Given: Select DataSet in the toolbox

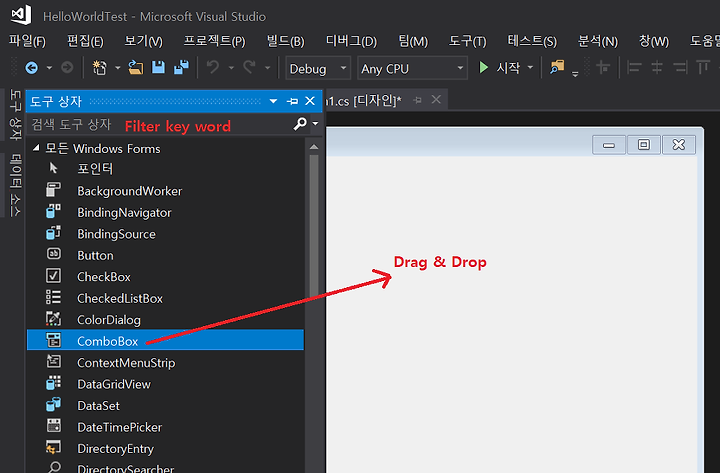Looking at the screenshot, I should 165,406.
